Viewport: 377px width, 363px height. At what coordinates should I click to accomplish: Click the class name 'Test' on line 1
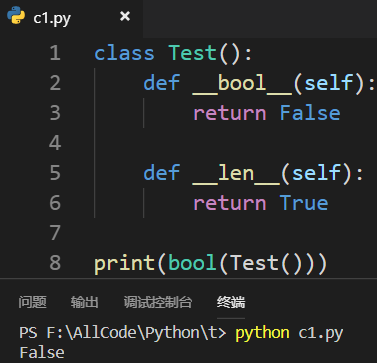click(193, 53)
